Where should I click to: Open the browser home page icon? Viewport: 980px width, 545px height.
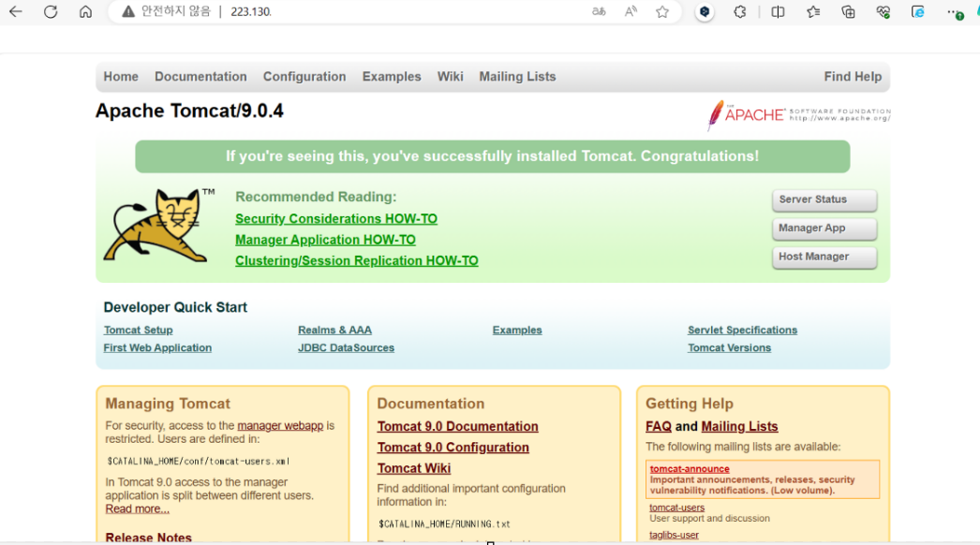pyautogui.click(x=85, y=11)
